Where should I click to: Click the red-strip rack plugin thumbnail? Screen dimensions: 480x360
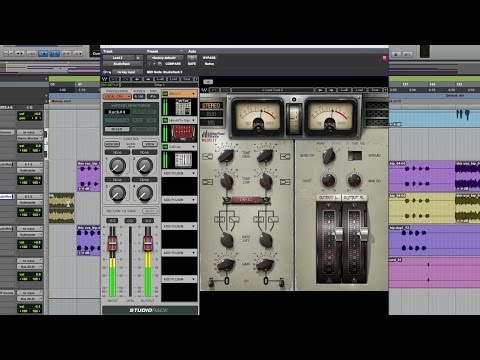click(182, 133)
